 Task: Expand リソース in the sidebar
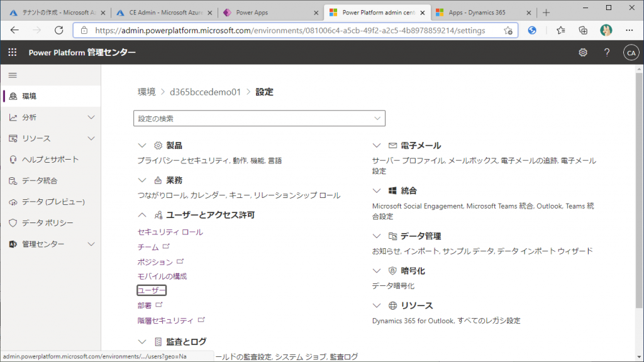pos(91,138)
